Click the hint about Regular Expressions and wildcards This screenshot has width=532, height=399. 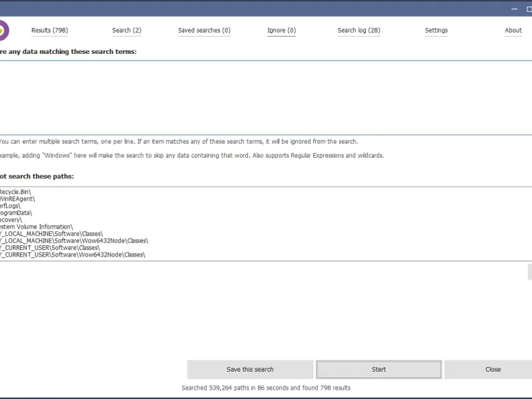[192, 156]
